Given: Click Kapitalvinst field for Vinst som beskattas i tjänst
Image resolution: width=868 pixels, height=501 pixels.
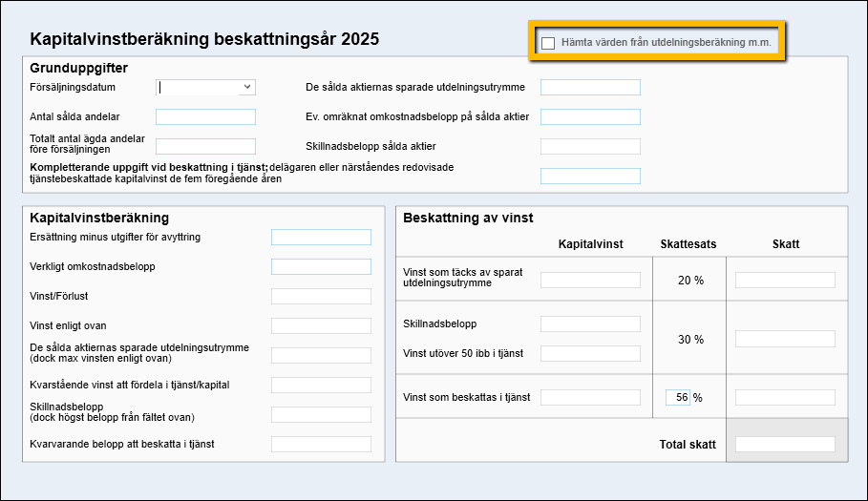Looking at the screenshot, I should [x=590, y=397].
